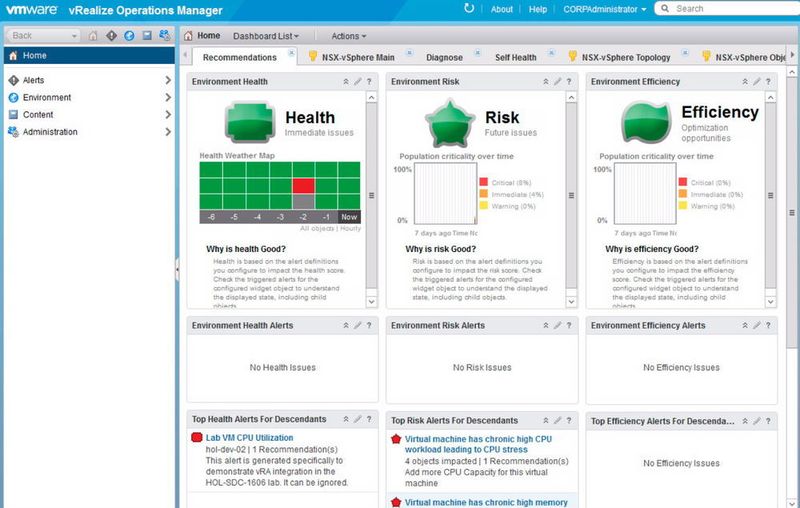Click the Home icon in the left toolbar

pos(93,36)
